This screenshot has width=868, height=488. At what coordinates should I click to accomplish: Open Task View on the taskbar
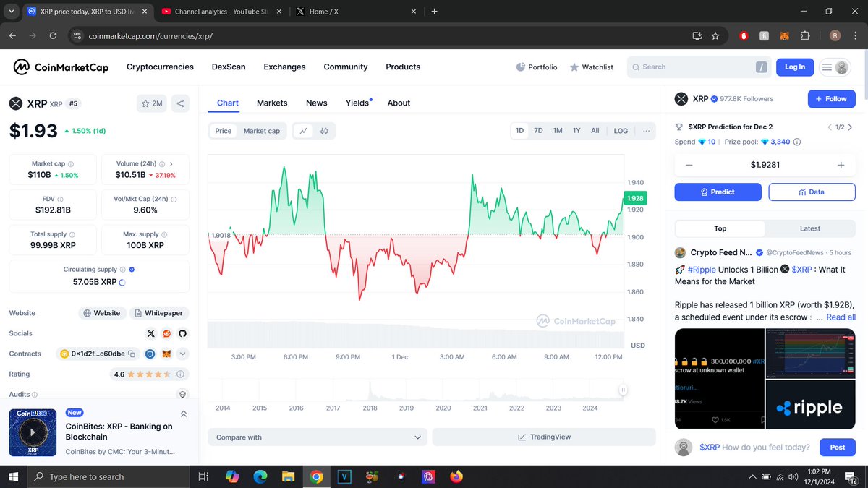point(204,476)
